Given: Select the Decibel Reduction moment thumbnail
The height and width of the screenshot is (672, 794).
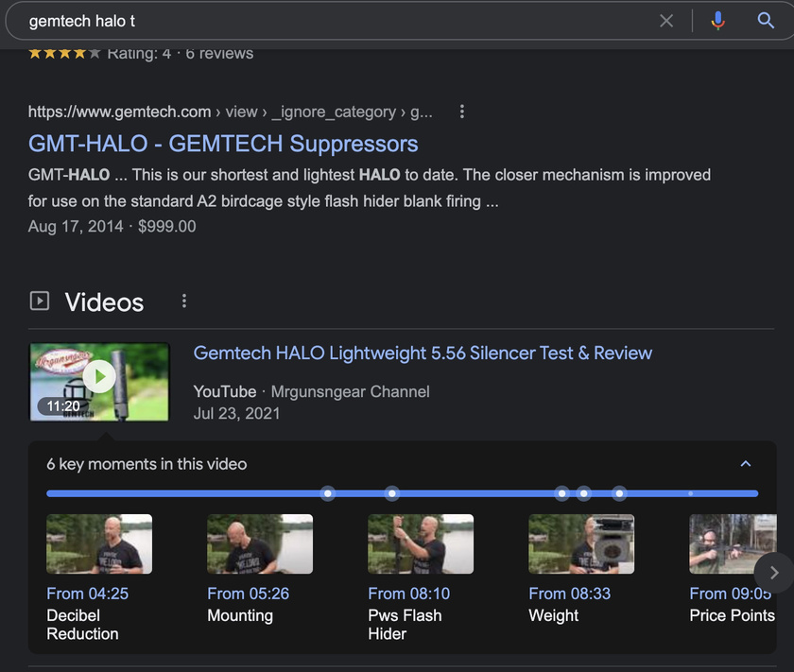Looking at the screenshot, I should click(x=99, y=543).
